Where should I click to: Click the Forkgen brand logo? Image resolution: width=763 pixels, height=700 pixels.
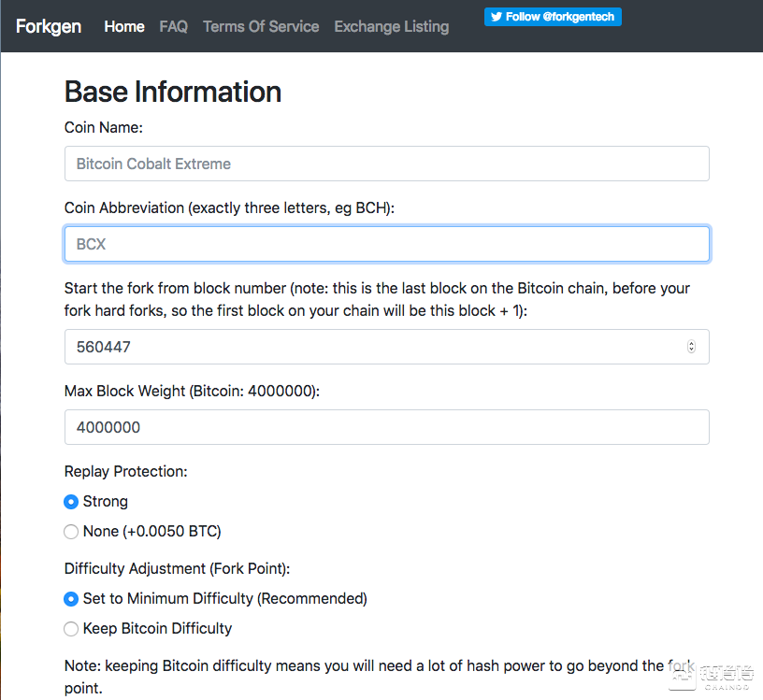point(49,26)
